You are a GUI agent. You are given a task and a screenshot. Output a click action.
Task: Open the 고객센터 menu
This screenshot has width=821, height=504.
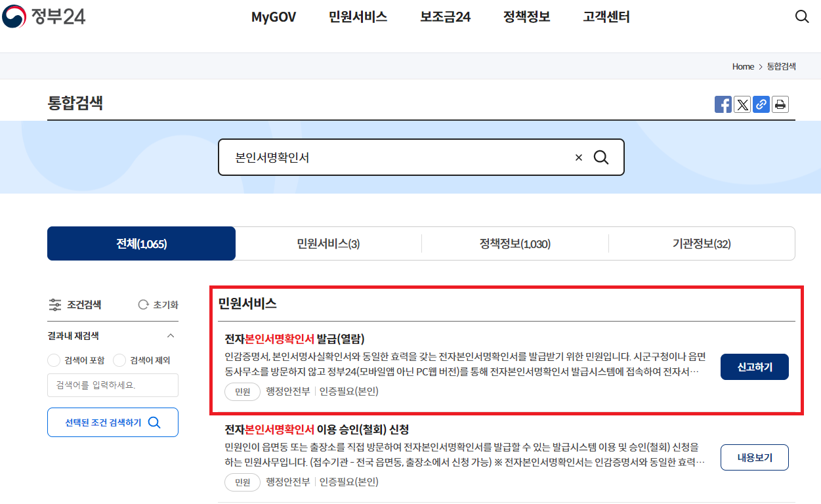tap(605, 16)
